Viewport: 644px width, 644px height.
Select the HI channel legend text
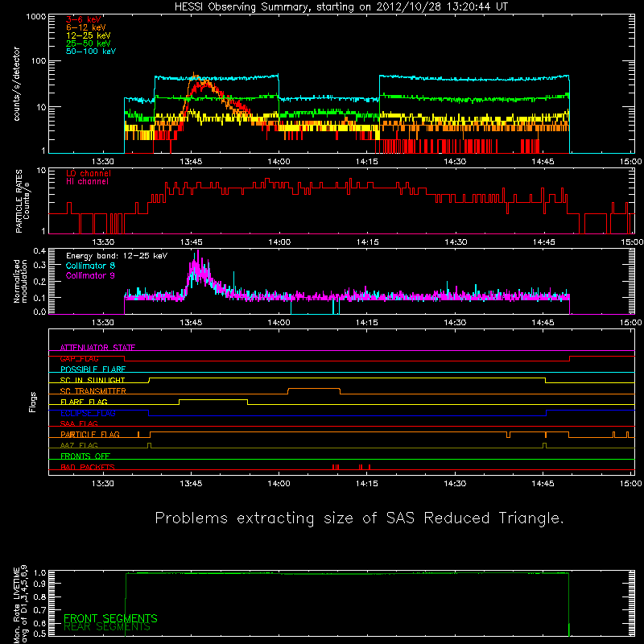(x=87, y=182)
